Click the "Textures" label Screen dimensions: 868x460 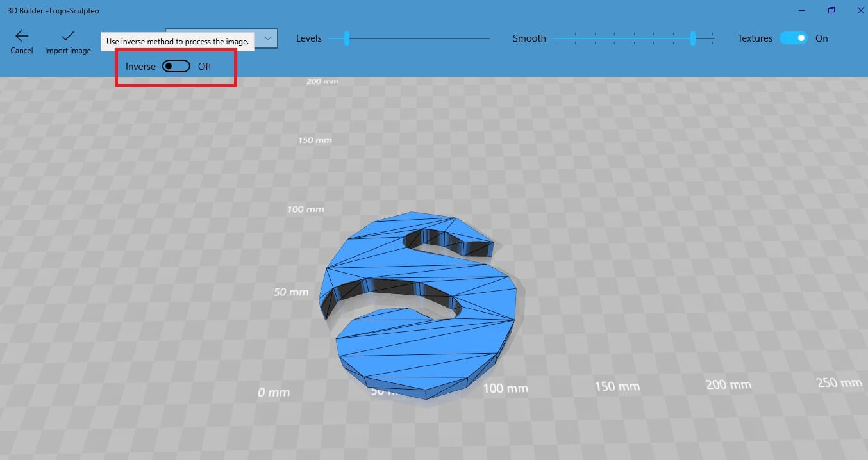(x=755, y=38)
